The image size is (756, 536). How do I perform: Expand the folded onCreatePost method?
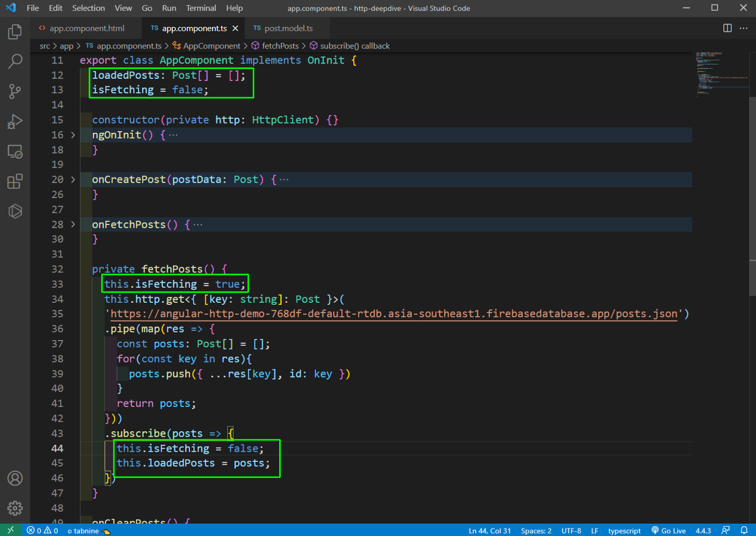(73, 179)
